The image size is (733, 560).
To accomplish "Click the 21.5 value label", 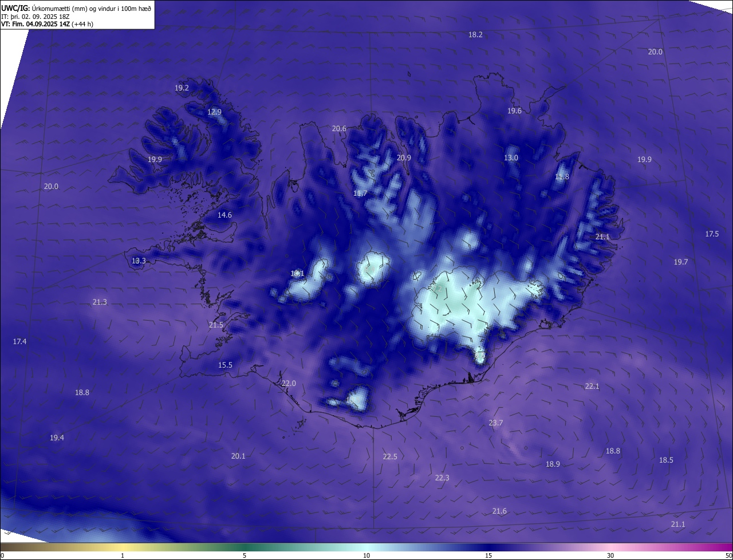I will click(216, 325).
